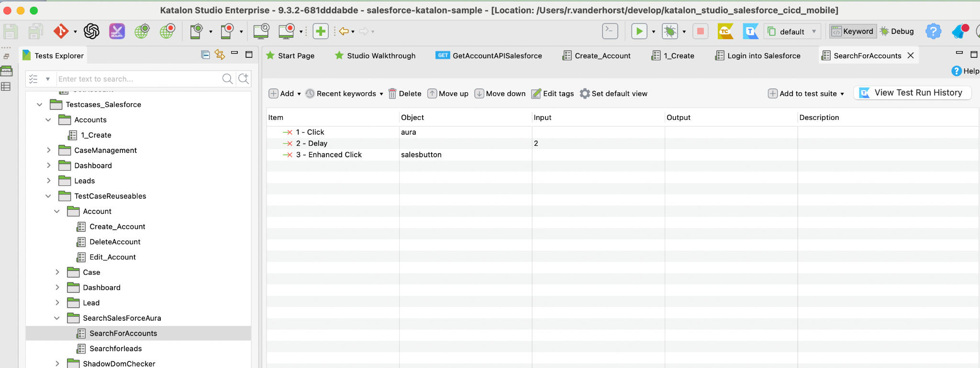Close the SearchForAccounts tab
Viewport: 980px width, 368px height.
click(911, 55)
